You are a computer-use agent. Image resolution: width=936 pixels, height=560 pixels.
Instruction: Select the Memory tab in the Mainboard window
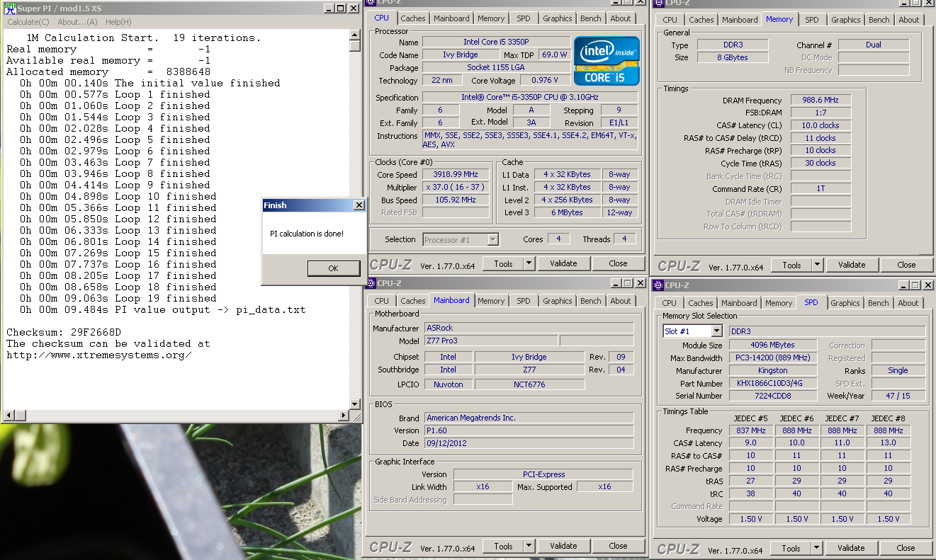click(x=491, y=301)
